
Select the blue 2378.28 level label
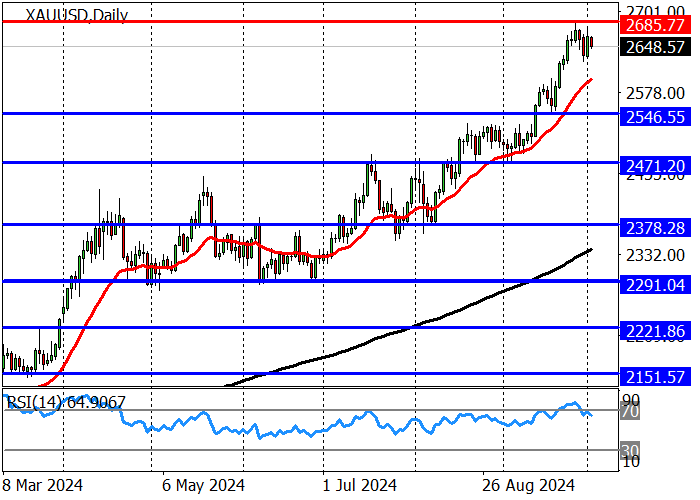click(655, 228)
